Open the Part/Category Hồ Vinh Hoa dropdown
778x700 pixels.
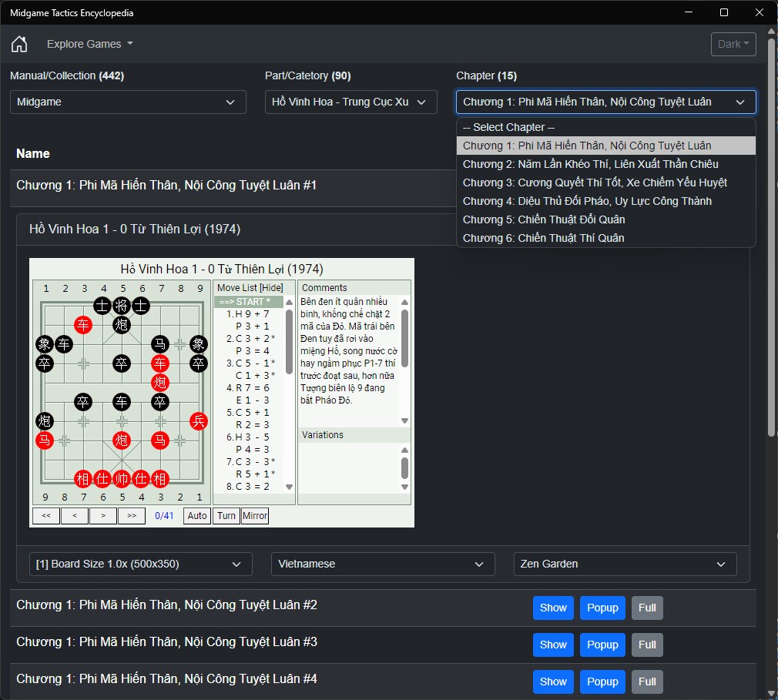tap(350, 102)
